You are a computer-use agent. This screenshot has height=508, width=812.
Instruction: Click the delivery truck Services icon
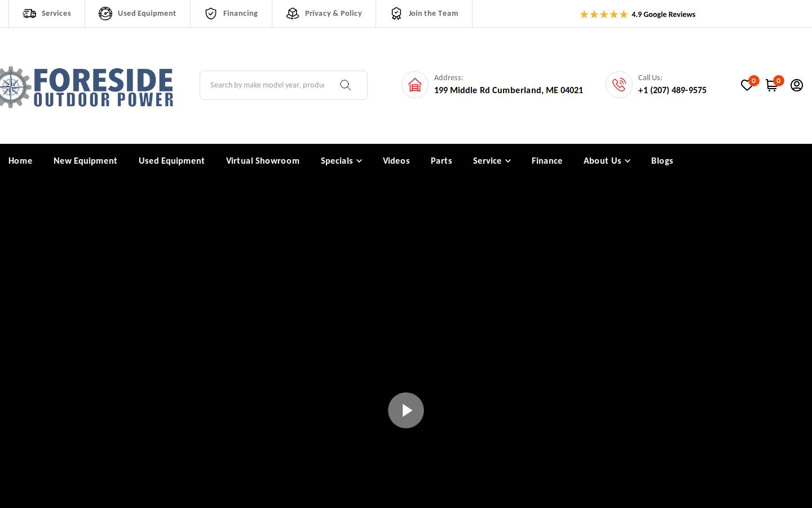29,14
